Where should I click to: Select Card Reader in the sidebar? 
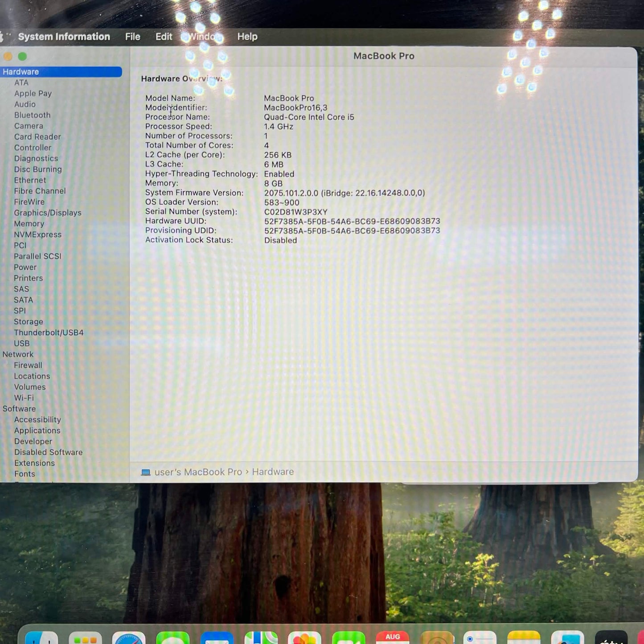coord(37,137)
